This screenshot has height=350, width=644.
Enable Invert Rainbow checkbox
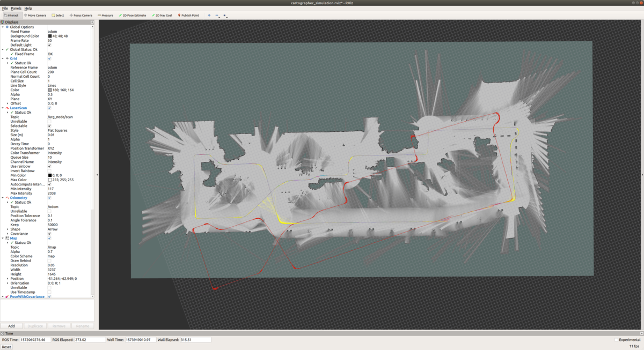click(49, 171)
